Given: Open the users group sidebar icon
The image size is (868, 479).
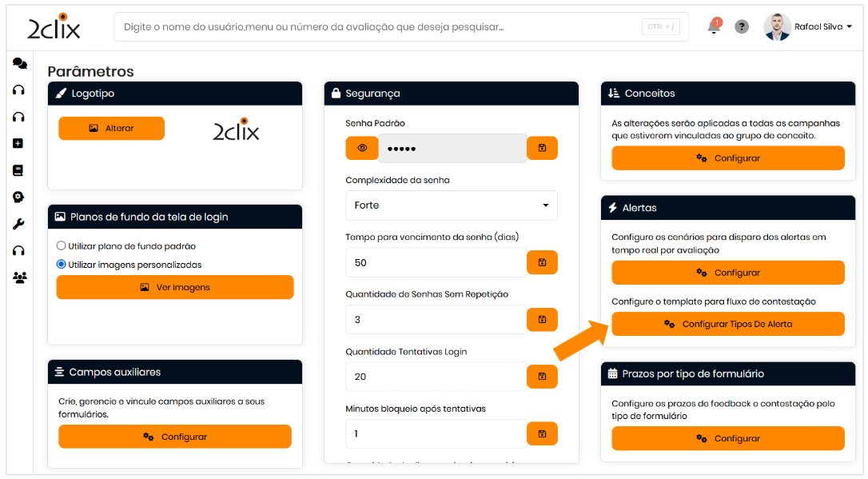Looking at the screenshot, I should 19,277.
